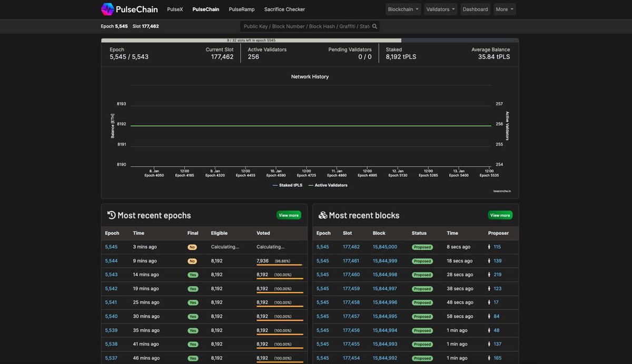This screenshot has width=632, height=364.
Task: Click the Proposed badge for slot 177,460
Action: [422, 275]
